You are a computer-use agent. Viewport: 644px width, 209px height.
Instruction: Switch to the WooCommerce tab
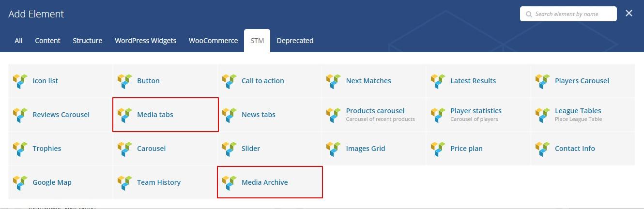click(x=213, y=41)
